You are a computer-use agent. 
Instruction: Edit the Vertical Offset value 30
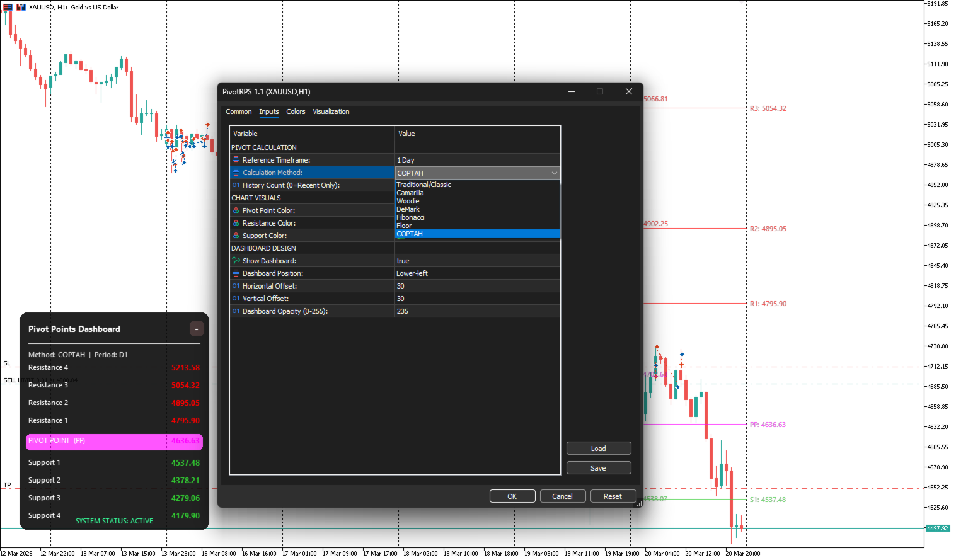pos(478,299)
